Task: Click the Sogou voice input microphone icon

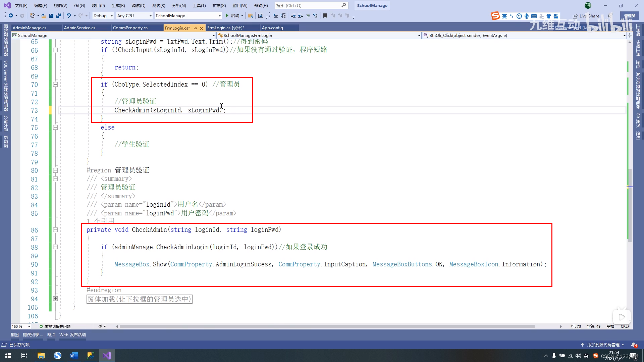Action: tap(527, 16)
